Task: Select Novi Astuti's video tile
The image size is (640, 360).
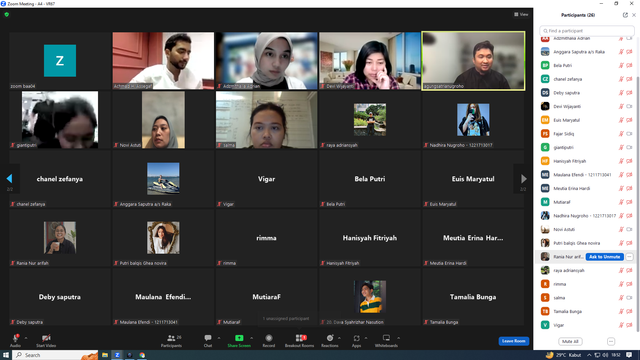Action: (x=163, y=120)
